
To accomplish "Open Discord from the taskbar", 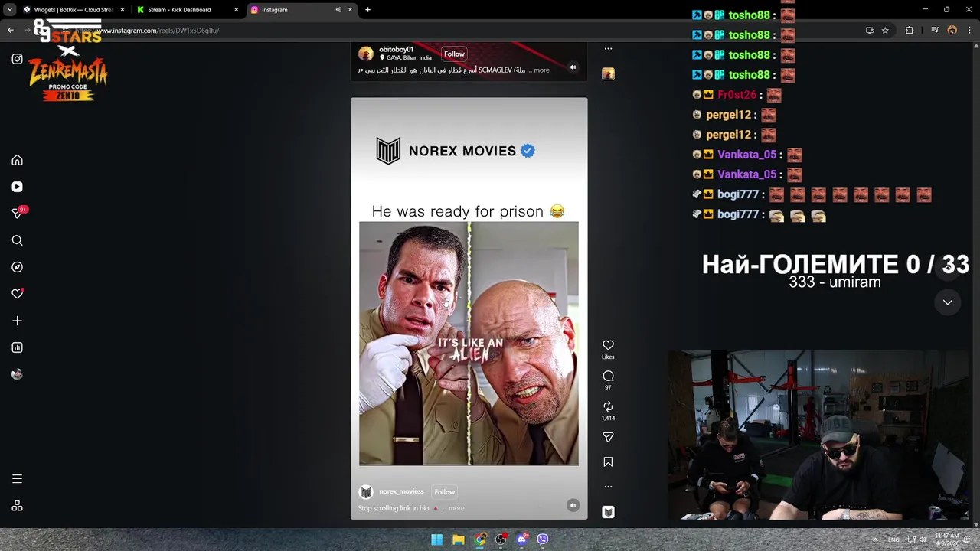I will click(522, 540).
